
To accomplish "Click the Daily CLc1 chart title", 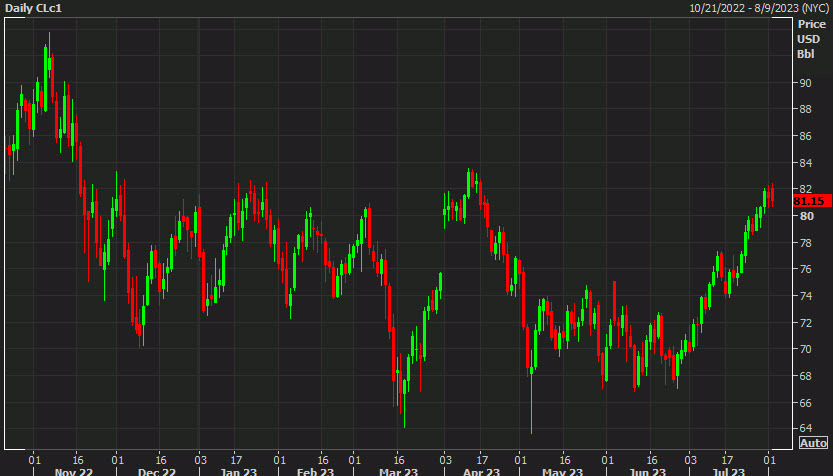I will point(35,8).
